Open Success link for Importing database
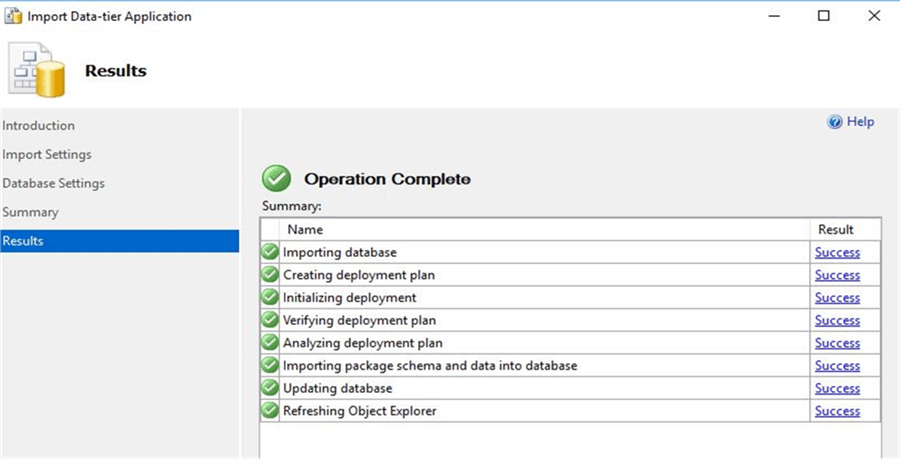 [x=837, y=252]
